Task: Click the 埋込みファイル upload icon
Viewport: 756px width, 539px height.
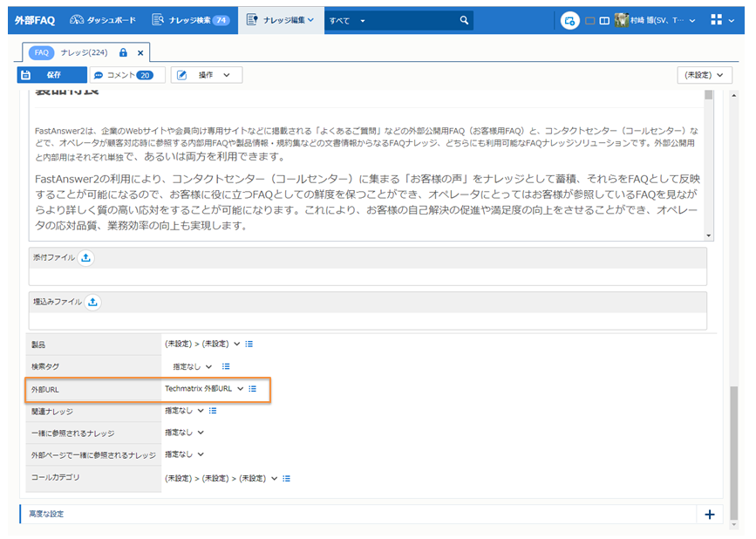Action: pyautogui.click(x=93, y=302)
